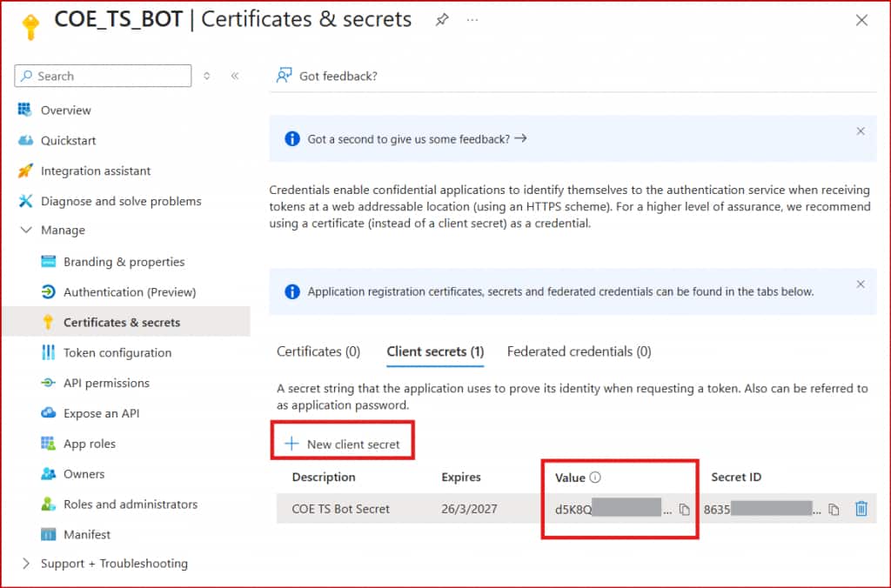Expand Support + Troubleshooting section
The image size is (891, 588).
click(x=24, y=564)
